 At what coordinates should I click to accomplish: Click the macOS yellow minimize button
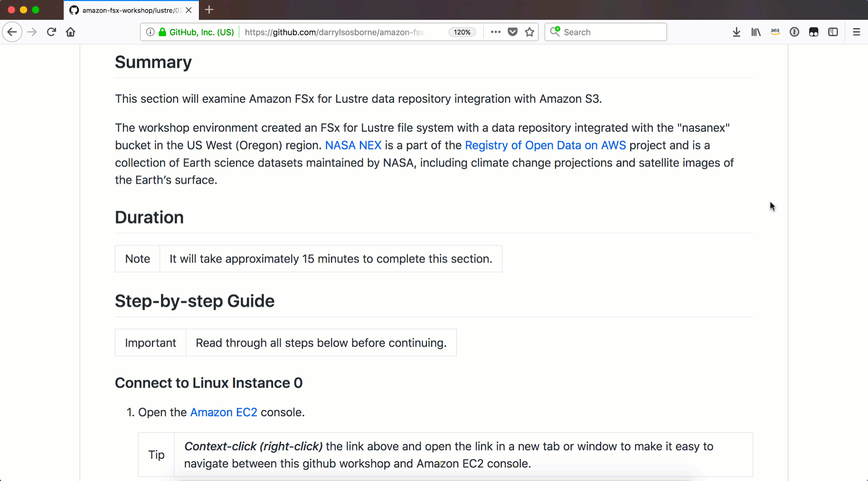pyautogui.click(x=24, y=10)
